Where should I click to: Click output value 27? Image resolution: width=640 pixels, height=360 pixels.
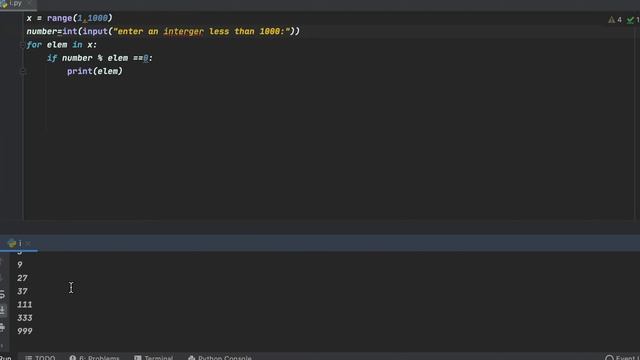pyautogui.click(x=22, y=278)
